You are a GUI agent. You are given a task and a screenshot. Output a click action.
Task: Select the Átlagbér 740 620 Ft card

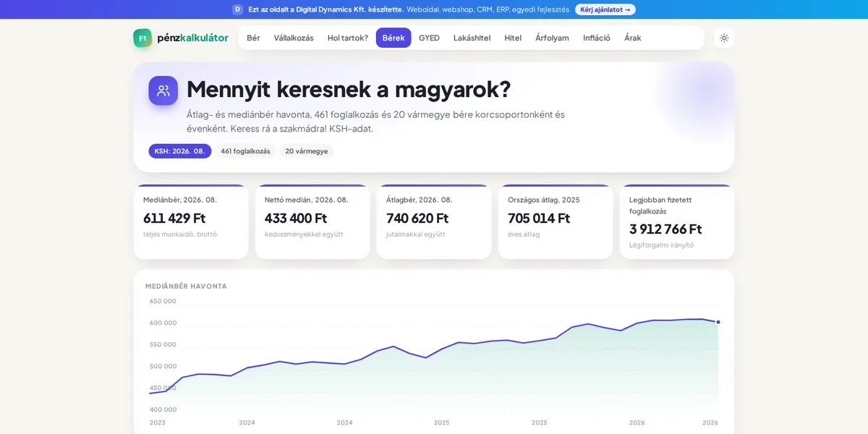click(434, 222)
